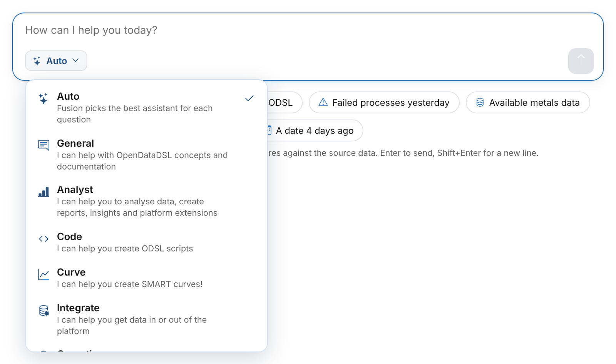Select Curve assistant for SMART curves
Viewport: 616px width, 364px height.
tap(146, 278)
